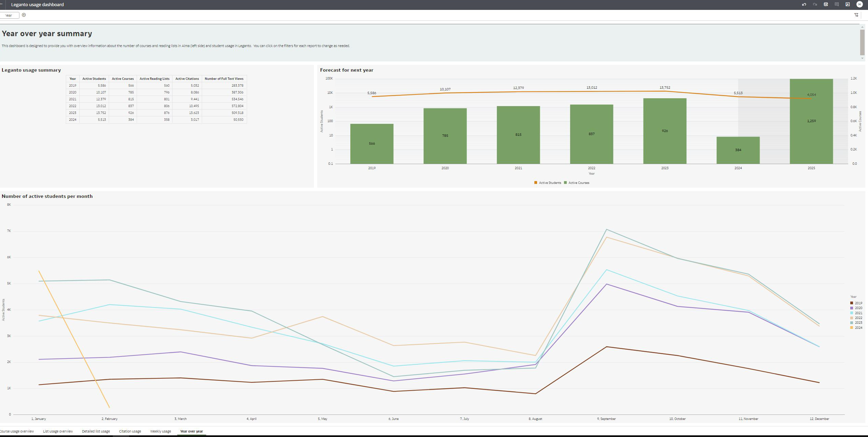The width and height of the screenshot is (868, 437).
Task: Click the 2022 green bar labeled 837
Action: click(x=592, y=134)
